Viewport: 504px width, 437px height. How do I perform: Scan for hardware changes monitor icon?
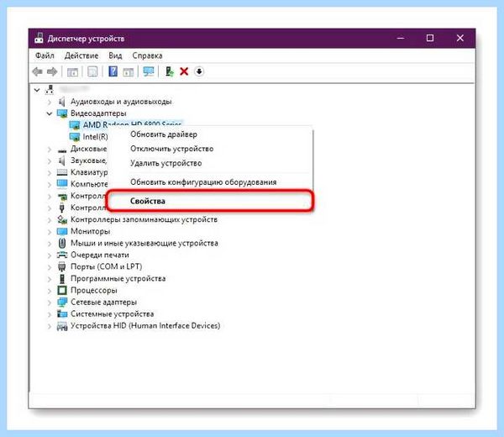point(149,71)
